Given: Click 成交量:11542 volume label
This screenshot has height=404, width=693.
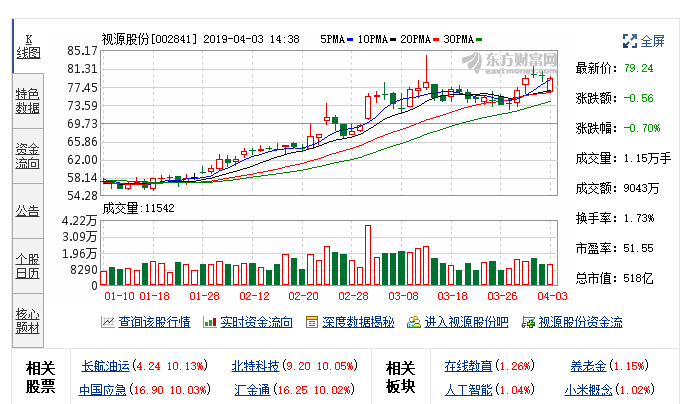Looking at the screenshot, I should tap(138, 208).
